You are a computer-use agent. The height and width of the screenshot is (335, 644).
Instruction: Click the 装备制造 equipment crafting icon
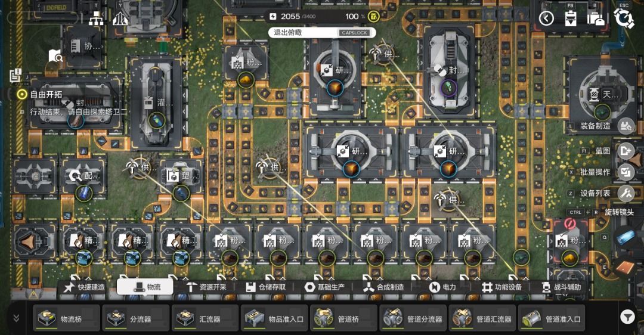point(626,126)
